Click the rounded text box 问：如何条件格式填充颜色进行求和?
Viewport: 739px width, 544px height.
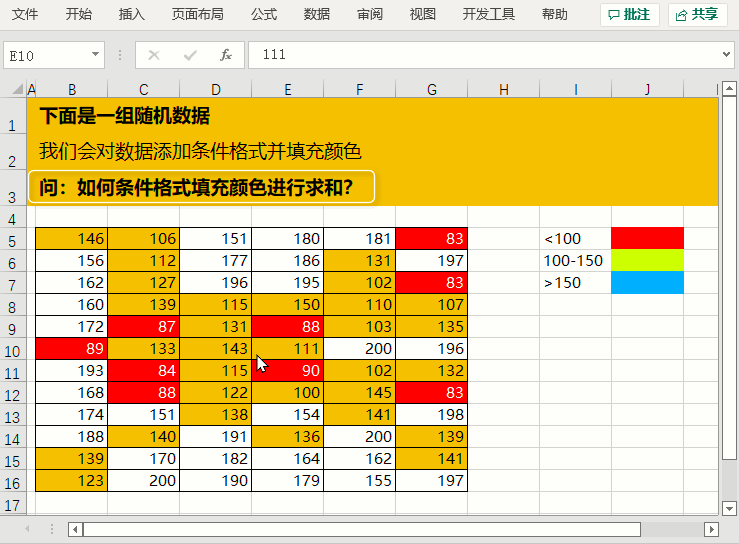coord(201,187)
